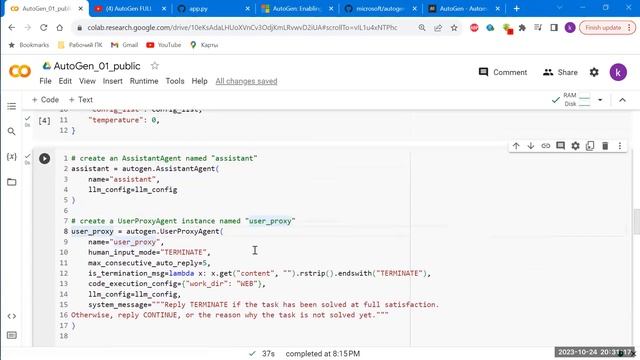Share this page from the address bar icon
Screen dimensions: 640x360
tap(438, 28)
